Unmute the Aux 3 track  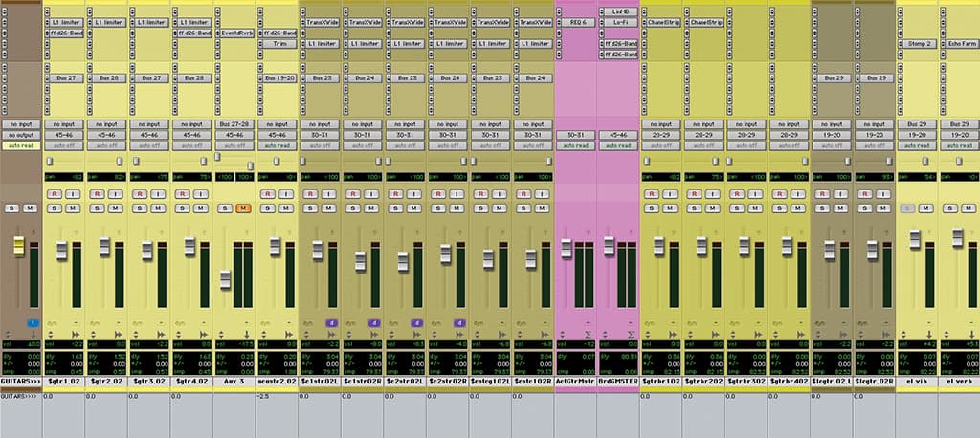coord(243,208)
